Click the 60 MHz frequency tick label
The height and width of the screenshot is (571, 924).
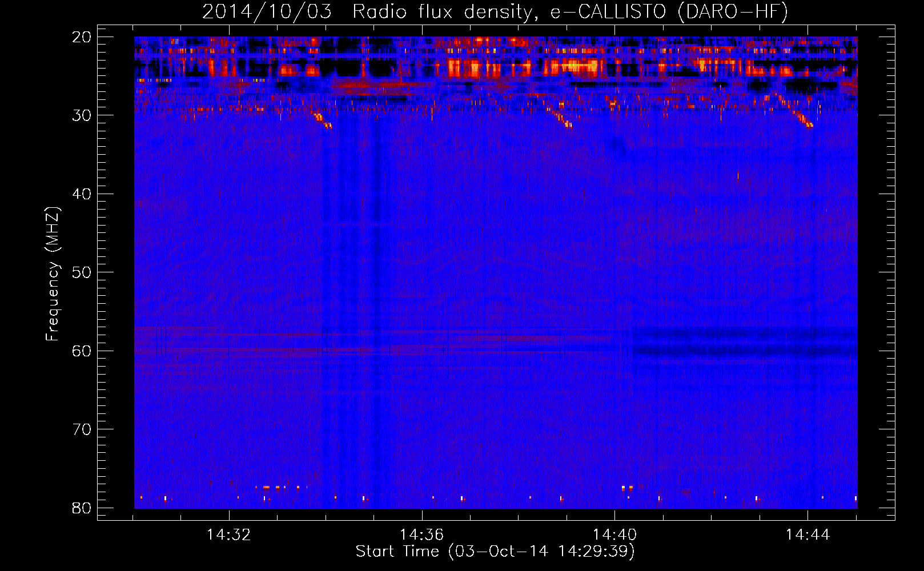coord(82,351)
